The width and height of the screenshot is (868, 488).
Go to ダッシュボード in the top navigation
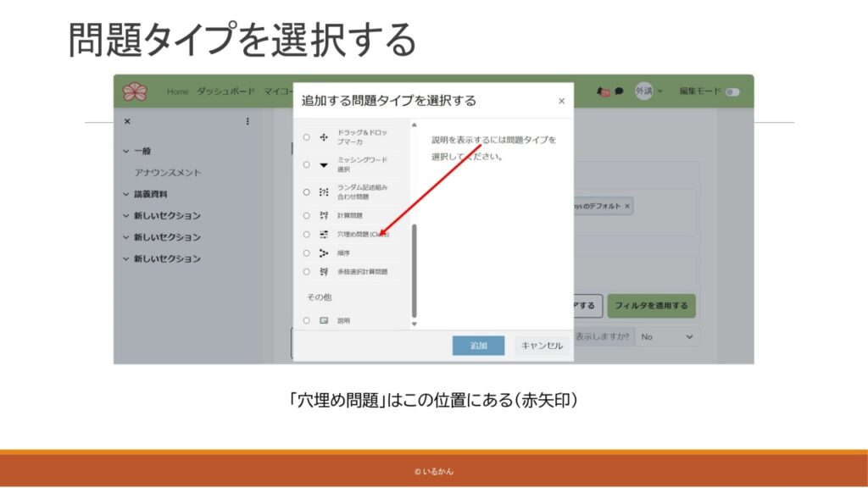point(226,91)
